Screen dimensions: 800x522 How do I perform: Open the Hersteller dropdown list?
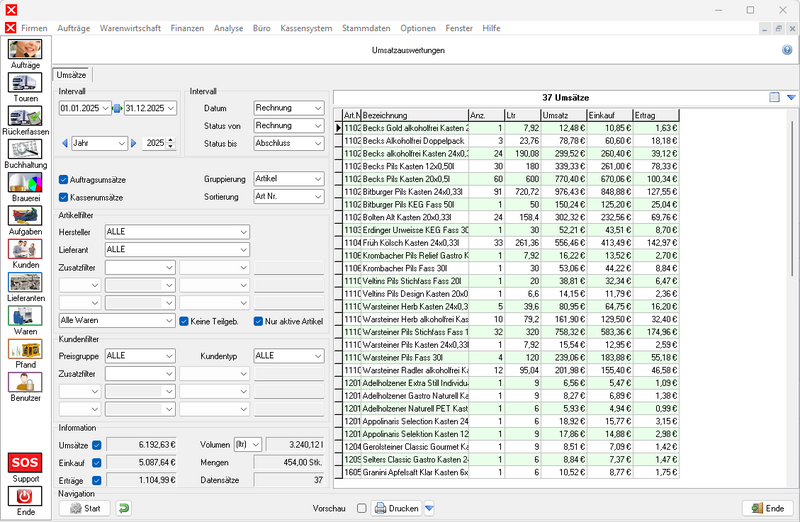pyautogui.click(x=243, y=232)
